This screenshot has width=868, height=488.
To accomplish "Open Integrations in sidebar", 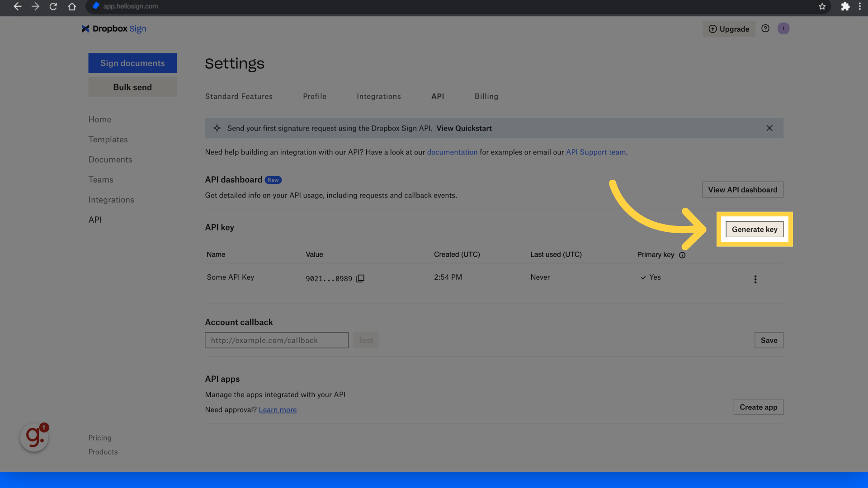I will [x=111, y=200].
